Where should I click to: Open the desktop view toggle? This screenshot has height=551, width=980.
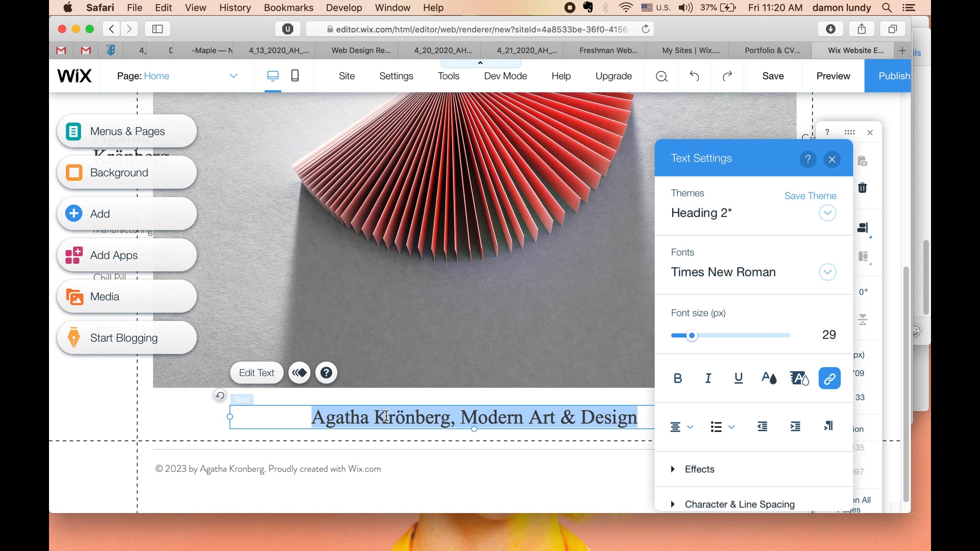[273, 75]
